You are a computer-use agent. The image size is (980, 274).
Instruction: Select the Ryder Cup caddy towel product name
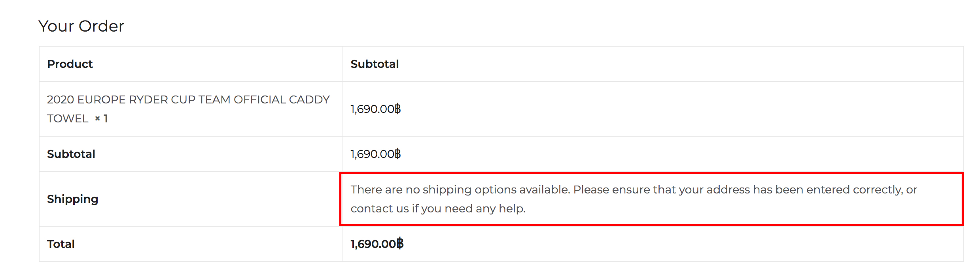[188, 109]
